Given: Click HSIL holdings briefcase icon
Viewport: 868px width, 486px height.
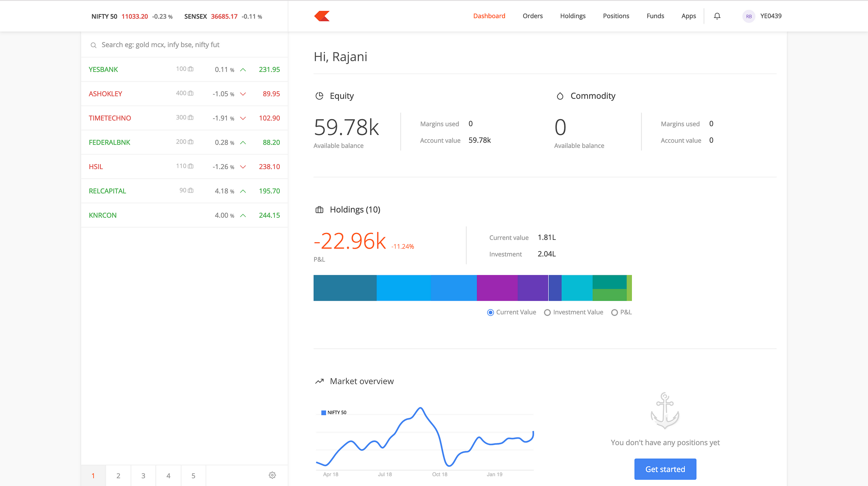Looking at the screenshot, I should 190,166.
